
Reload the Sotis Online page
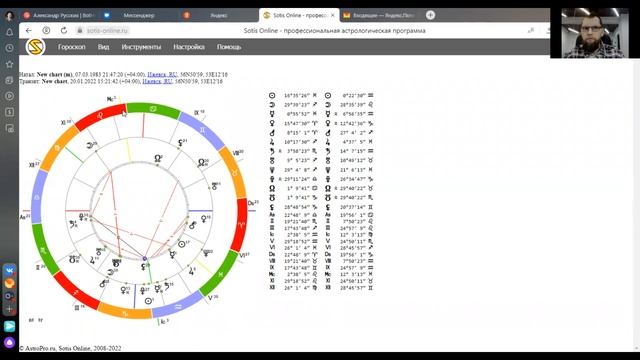[x=64, y=31]
